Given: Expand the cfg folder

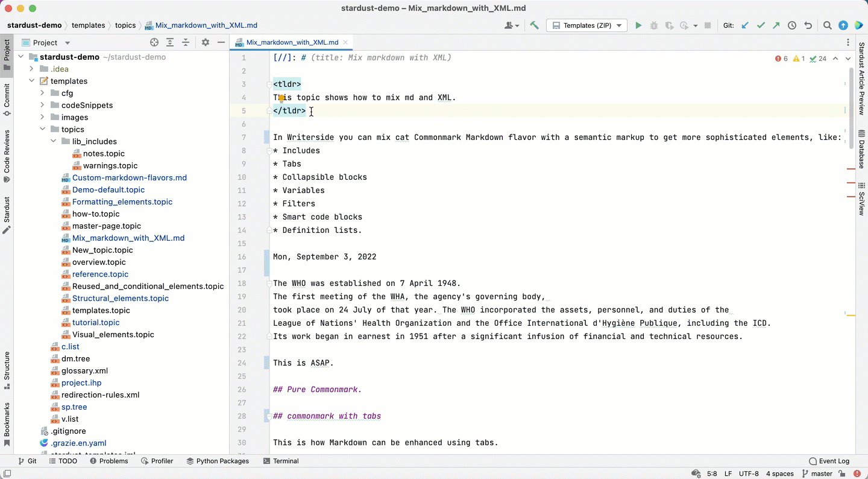Looking at the screenshot, I should point(42,93).
